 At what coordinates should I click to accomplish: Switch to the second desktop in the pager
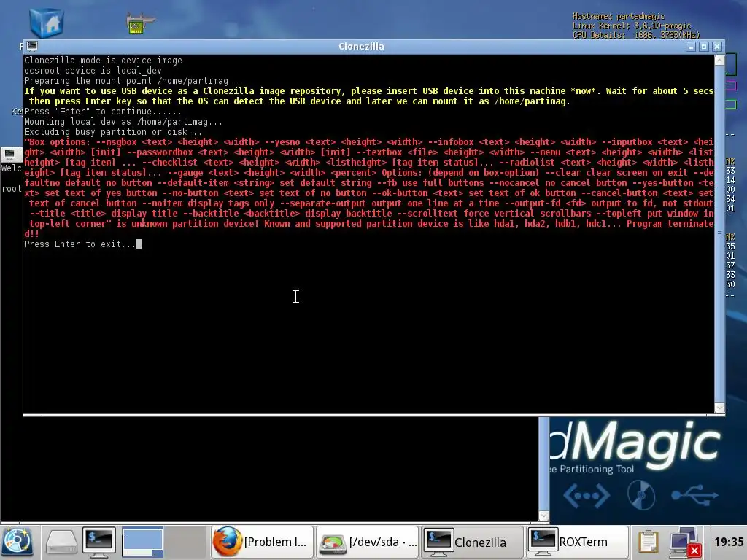tap(185, 542)
